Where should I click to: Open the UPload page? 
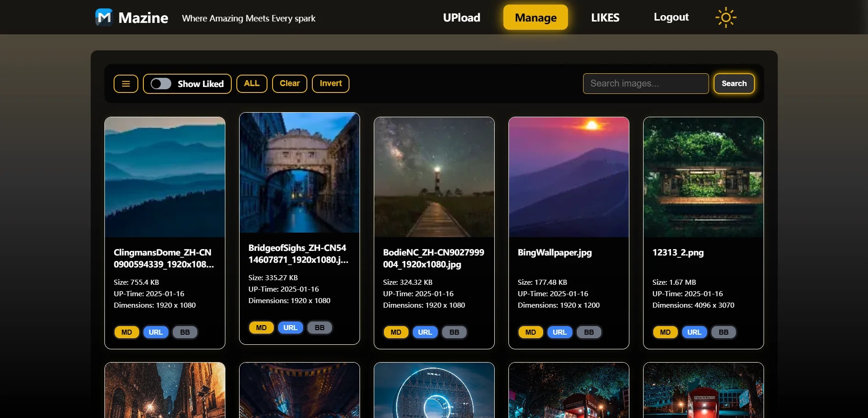pyautogui.click(x=462, y=17)
